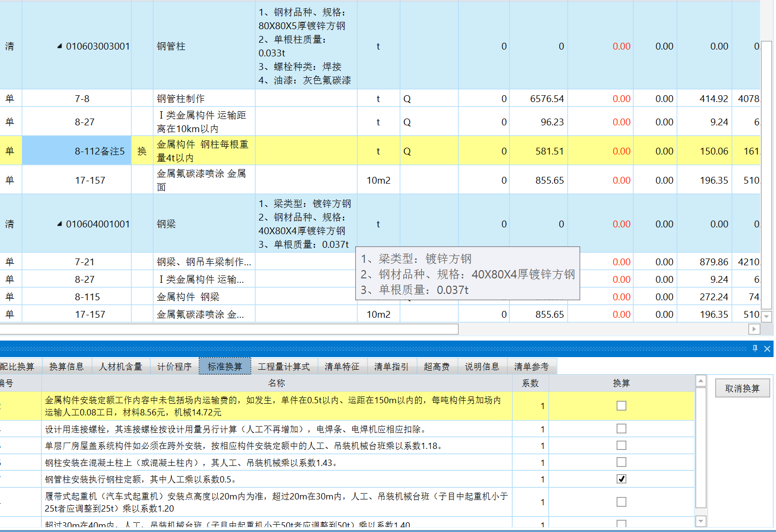
Task: Switch to the 超高费 tab
Action: [x=437, y=366]
